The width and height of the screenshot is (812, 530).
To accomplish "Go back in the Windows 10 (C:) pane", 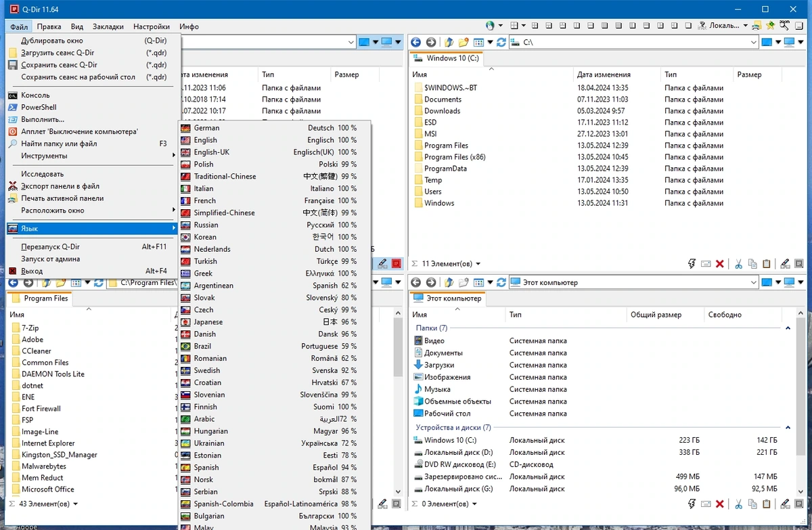I will coord(415,42).
